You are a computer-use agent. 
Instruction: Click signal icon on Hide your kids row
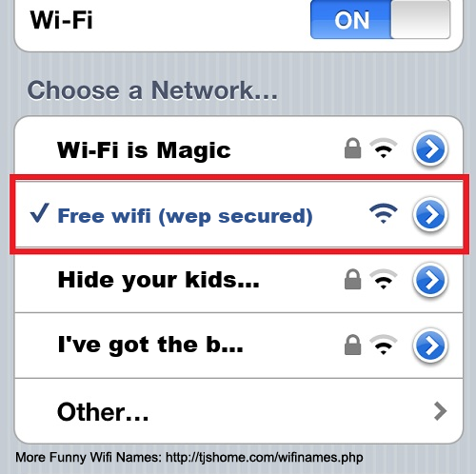[384, 280]
